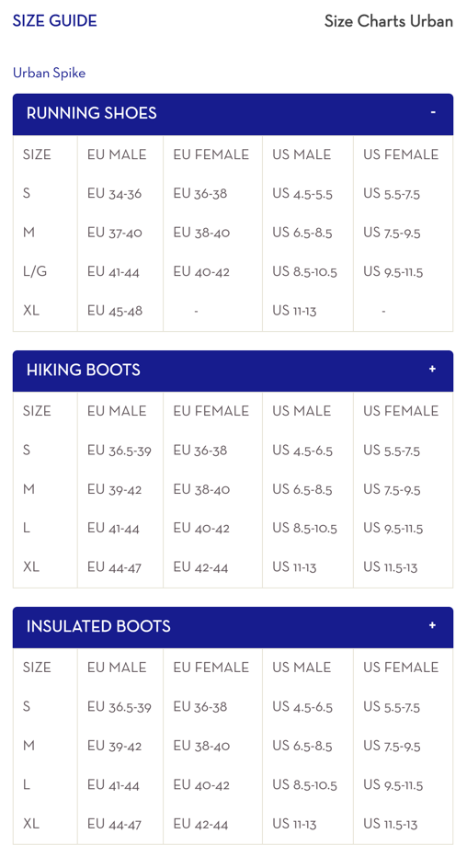
Task: Click the SIZE GUIDE heading
Action: pos(55,21)
